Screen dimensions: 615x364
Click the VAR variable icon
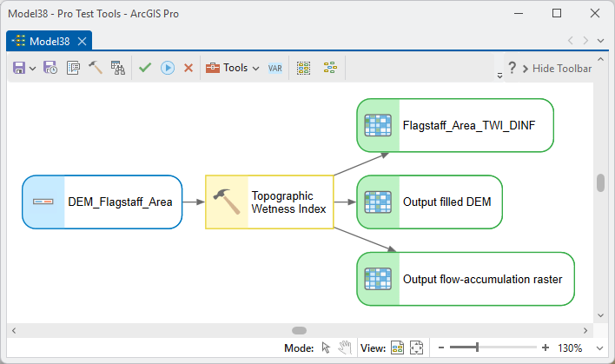coord(275,69)
